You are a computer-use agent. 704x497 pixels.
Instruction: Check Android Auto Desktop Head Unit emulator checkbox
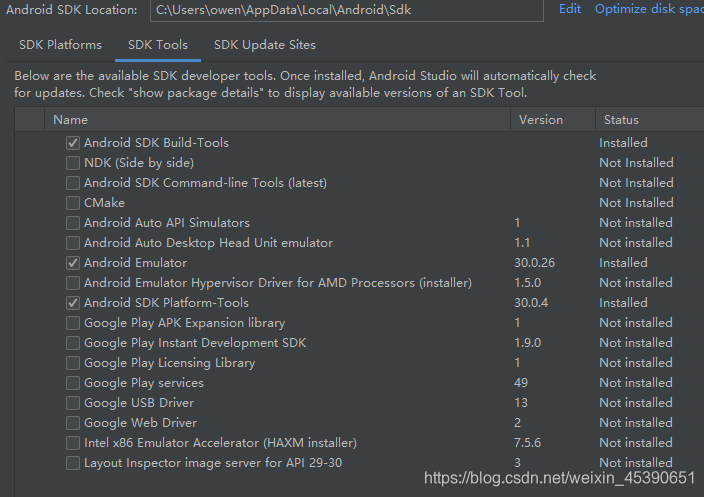[73, 243]
